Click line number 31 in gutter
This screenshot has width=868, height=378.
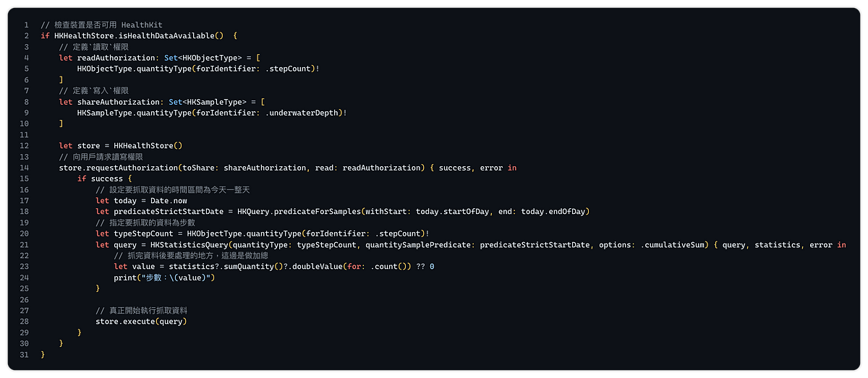click(x=25, y=355)
